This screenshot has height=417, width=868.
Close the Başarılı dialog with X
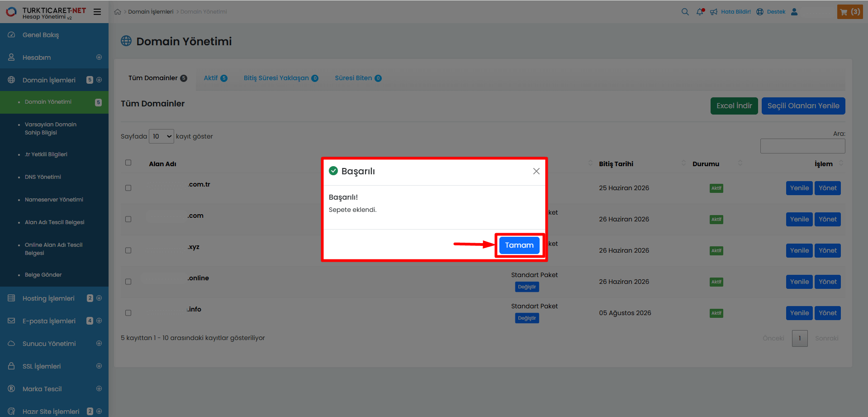click(x=536, y=171)
